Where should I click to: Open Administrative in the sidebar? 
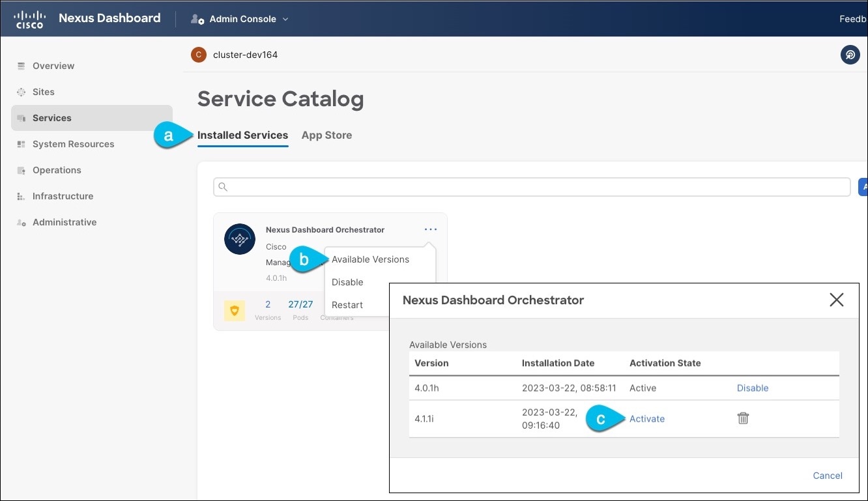point(65,222)
